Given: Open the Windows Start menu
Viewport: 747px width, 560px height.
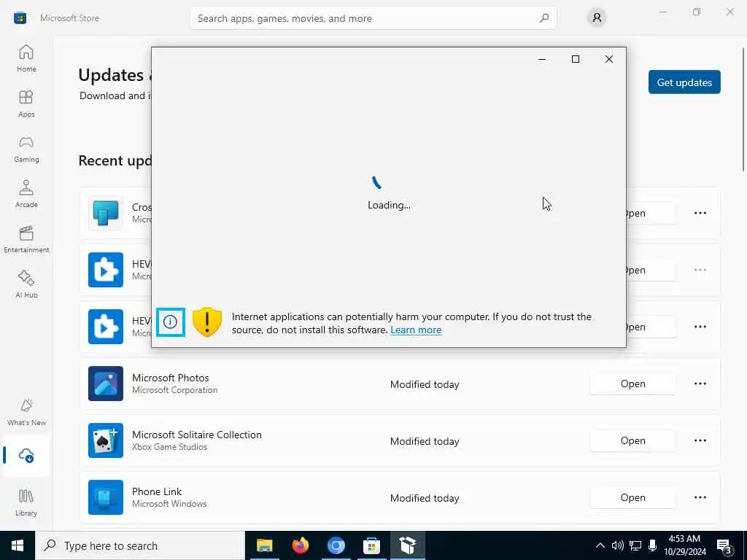Looking at the screenshot, I should [x=18, y=545].
